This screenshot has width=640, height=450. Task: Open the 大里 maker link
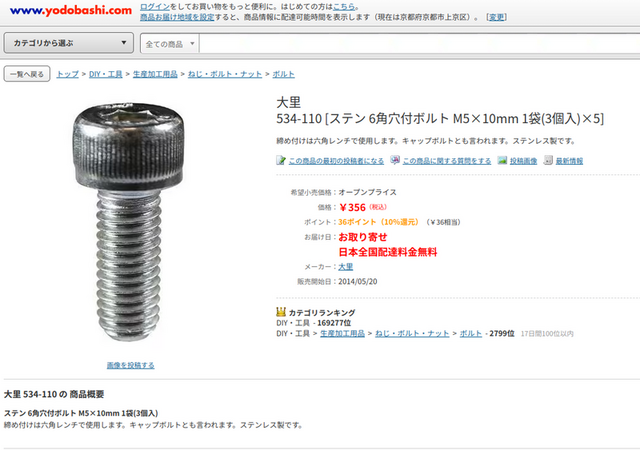[x=346, y=267]
